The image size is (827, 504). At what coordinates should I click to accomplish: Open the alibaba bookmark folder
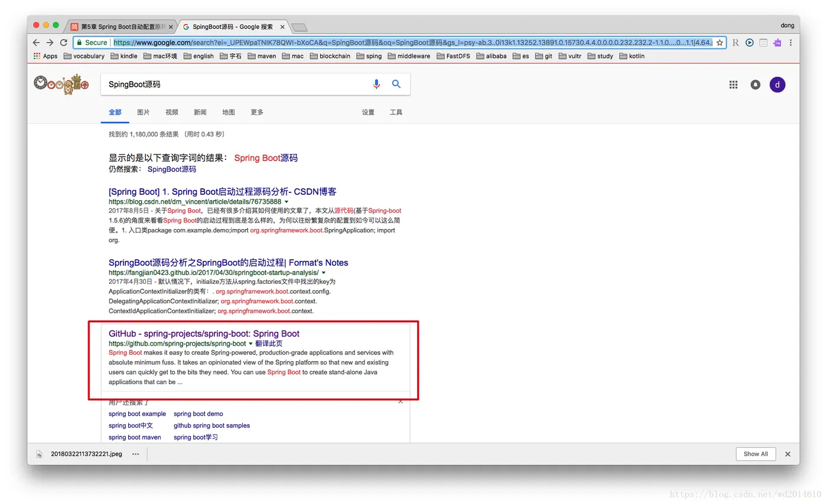(x=491, y=56)
